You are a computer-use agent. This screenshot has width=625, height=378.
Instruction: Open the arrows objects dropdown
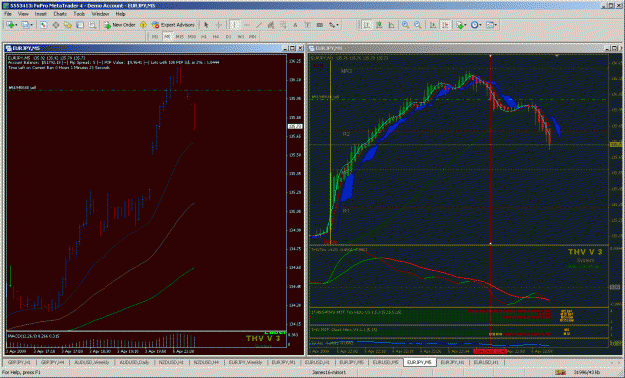(334, 25)
